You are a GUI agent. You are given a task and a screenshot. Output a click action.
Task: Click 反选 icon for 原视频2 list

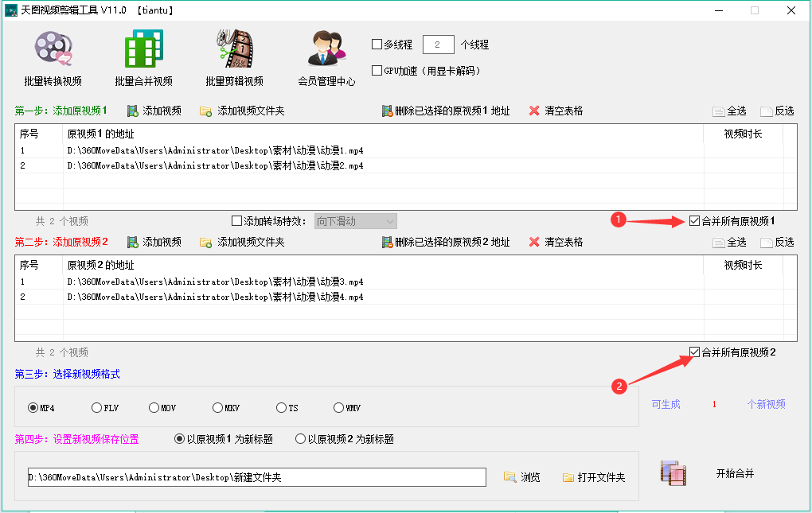point(767,243)
